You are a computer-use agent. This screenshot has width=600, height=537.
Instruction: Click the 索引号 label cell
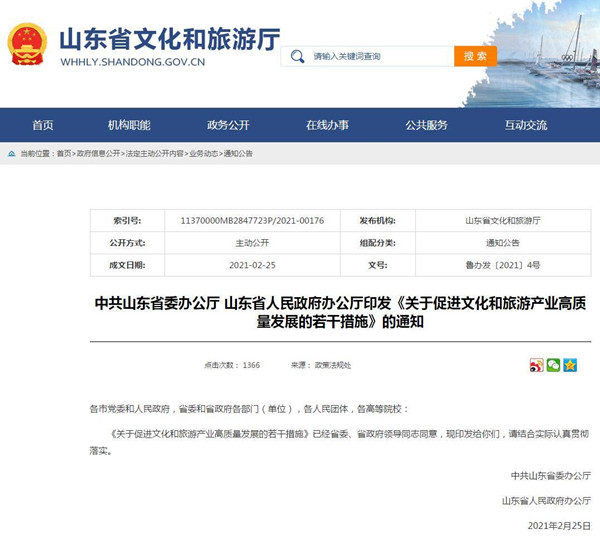coord(127,221)
